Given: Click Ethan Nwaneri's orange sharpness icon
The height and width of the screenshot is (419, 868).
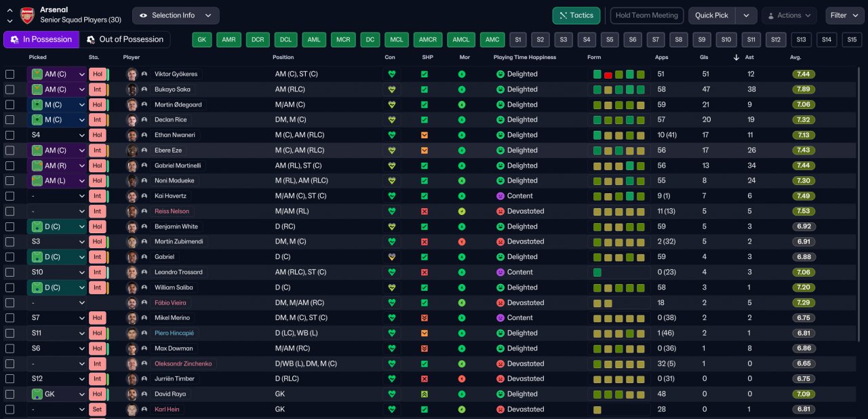Looking at the screenshot, I should coord(425,135).
